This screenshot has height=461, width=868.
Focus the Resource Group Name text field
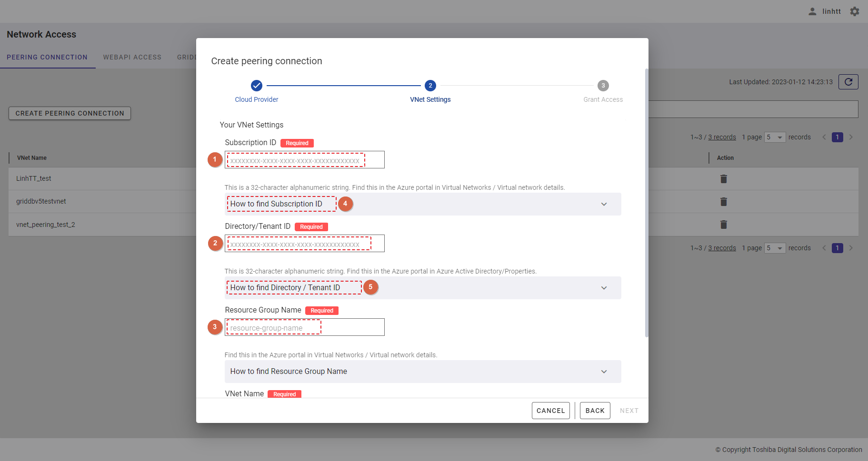click(x=305, y=327)
